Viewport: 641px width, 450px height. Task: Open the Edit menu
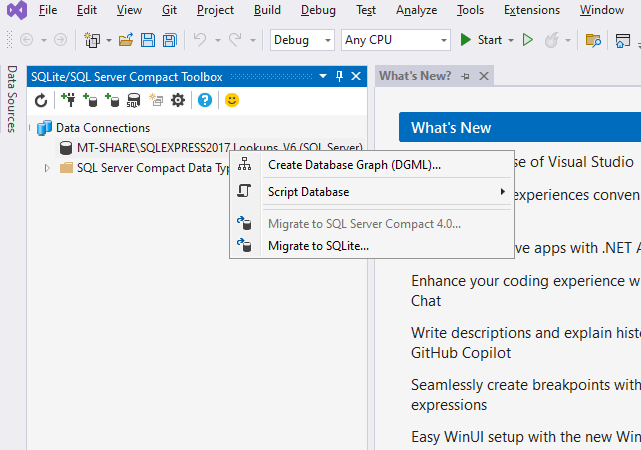(87, 10)
